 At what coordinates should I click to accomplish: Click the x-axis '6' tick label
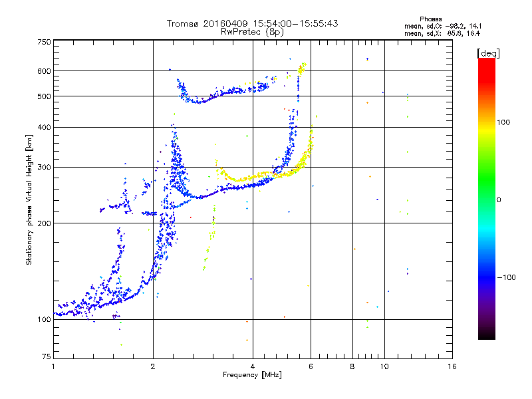(x=311, y=366)
